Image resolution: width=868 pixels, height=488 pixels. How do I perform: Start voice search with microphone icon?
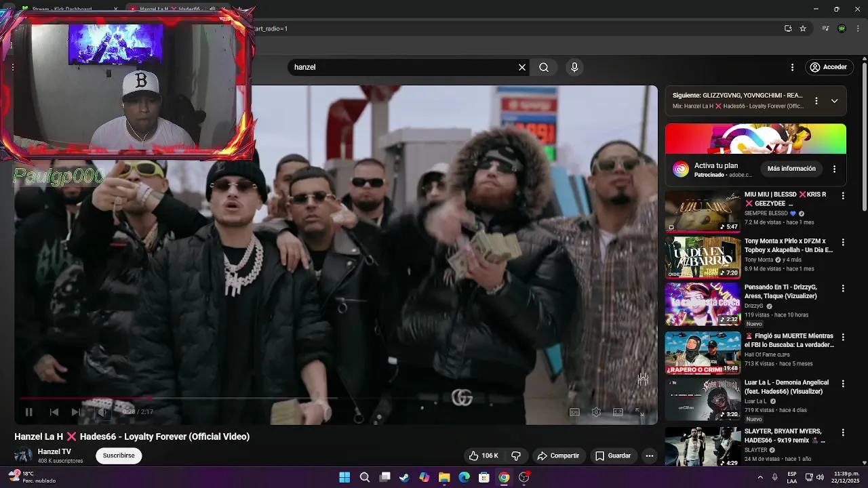click(x=574, y=67)
